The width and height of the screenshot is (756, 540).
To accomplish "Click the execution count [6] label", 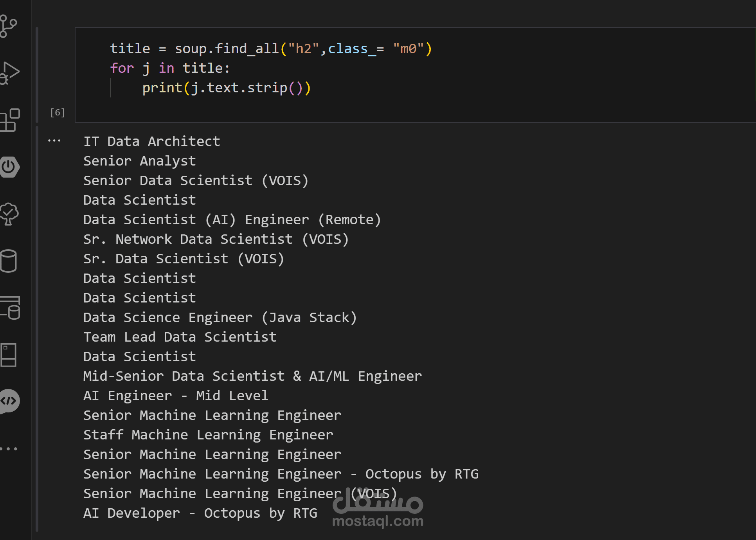I will (x=58, y=113).
